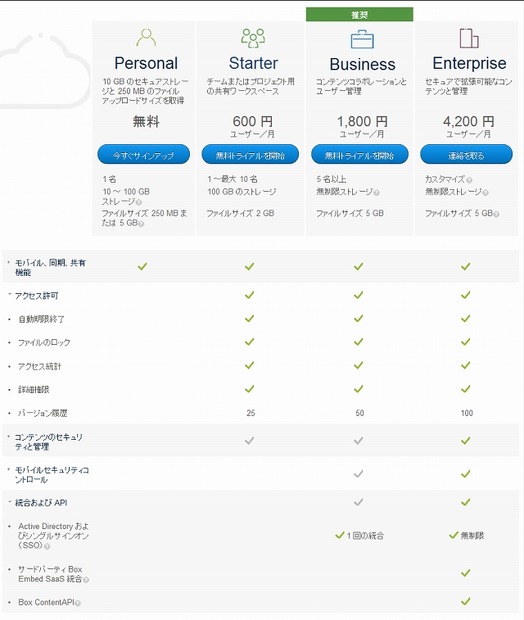The height and width of the screenshot is (620, 524).
Task: Click Starter checkmark for ファイルのロック
Action: click(250, 342)
